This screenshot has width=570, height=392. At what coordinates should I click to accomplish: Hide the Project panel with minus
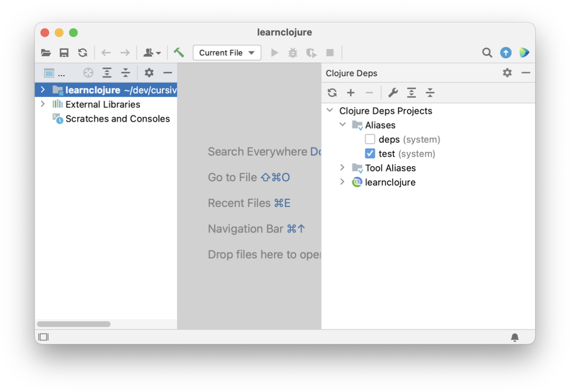click(168, 73)
